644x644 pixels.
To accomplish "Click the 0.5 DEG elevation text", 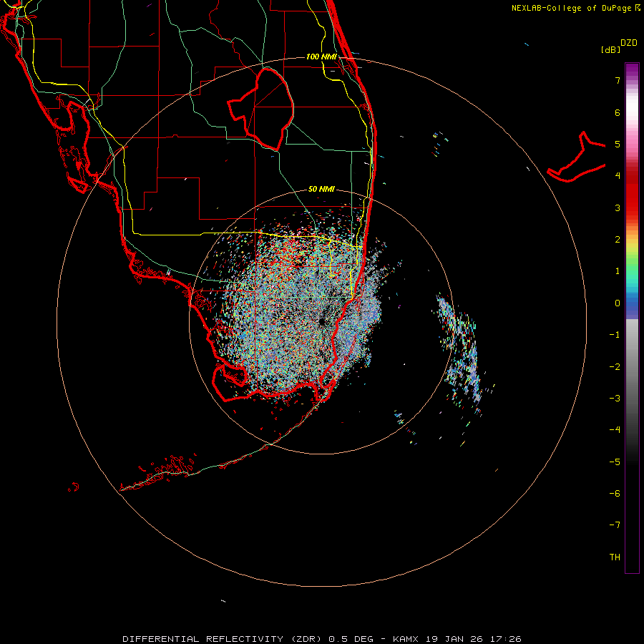I will (351, 639).
